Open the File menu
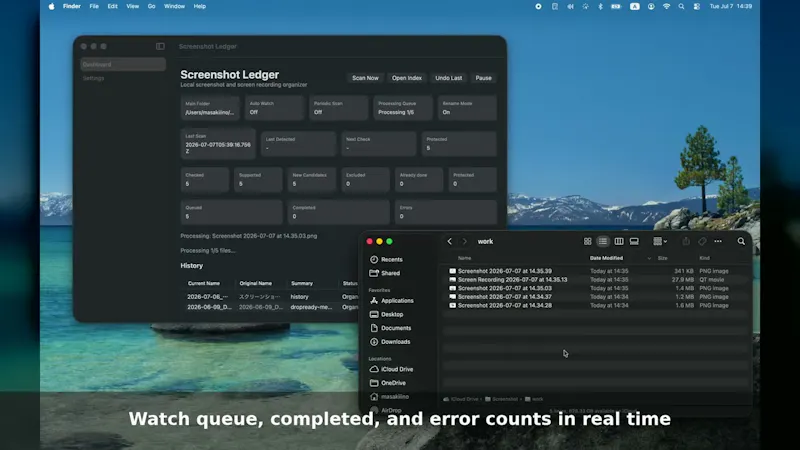This screenshot has height=450, width=800. pyautogui.click(x=94, y=6)
